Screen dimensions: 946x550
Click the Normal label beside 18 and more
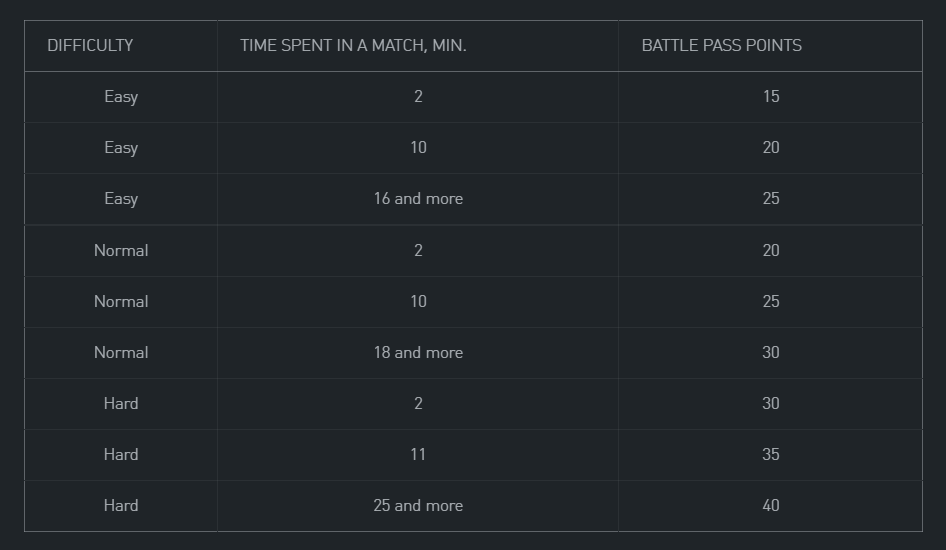click(121, 353)
